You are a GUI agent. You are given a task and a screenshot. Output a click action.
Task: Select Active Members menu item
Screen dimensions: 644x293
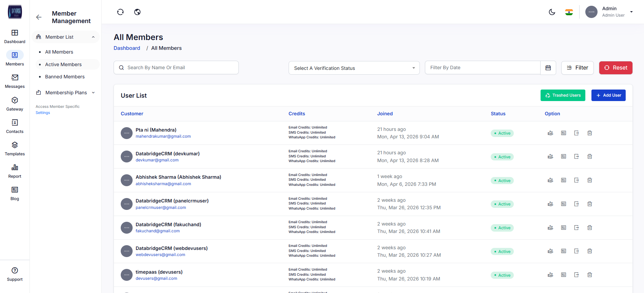click(x=63, y=64)
